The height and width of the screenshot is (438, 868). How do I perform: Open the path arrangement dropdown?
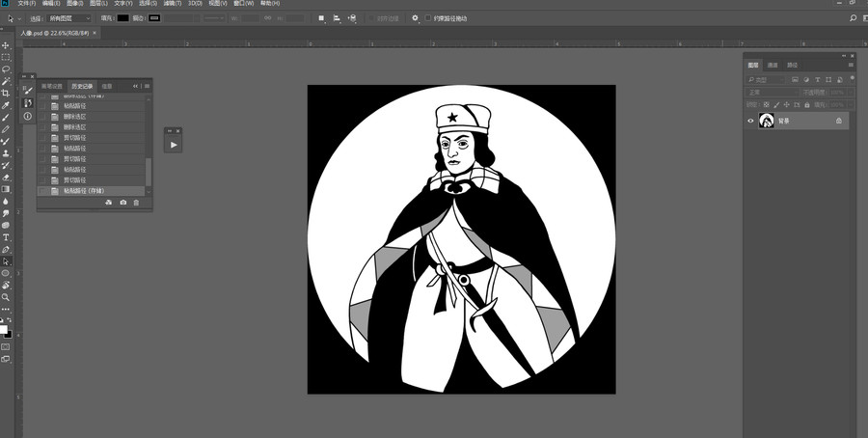(x=351, y=18)
